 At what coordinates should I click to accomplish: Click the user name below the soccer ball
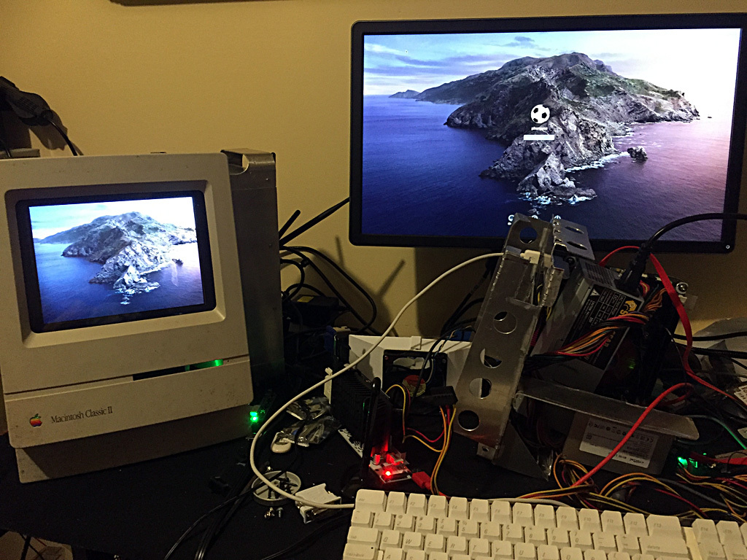(x=539, y=128)
